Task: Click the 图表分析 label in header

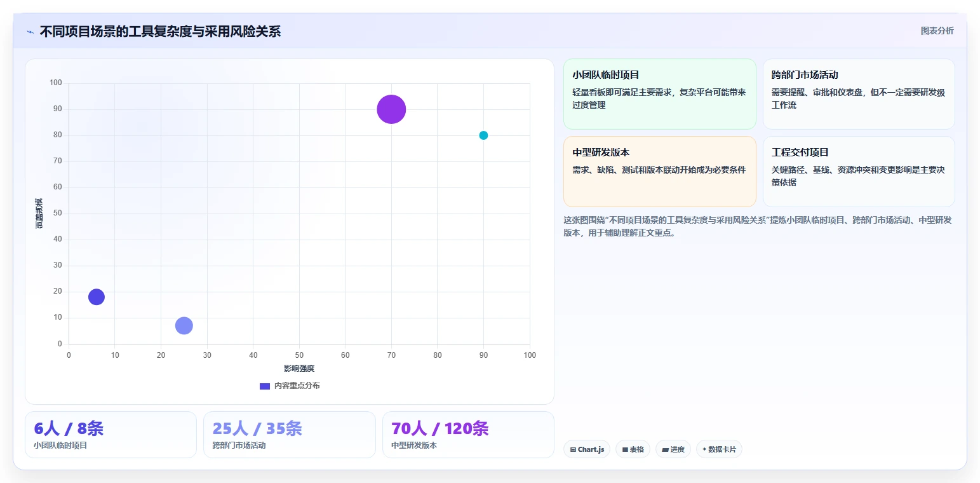Action: coord(937,31)
